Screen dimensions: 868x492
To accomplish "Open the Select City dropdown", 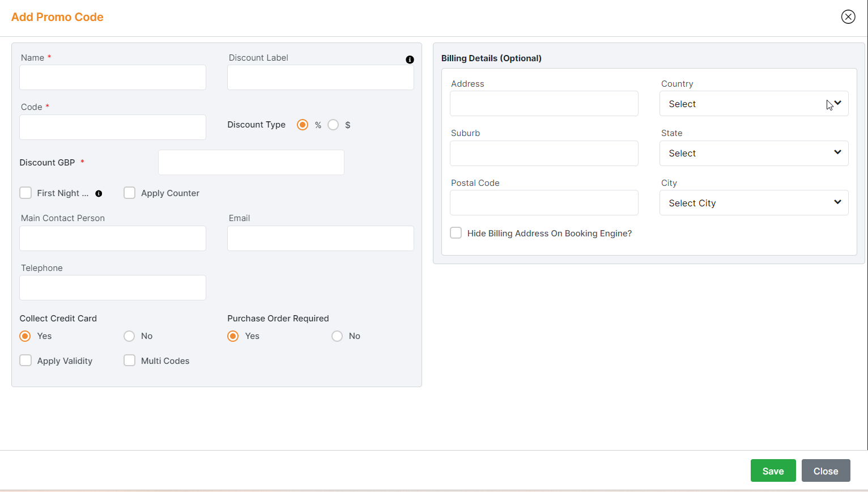I will 754,203.
